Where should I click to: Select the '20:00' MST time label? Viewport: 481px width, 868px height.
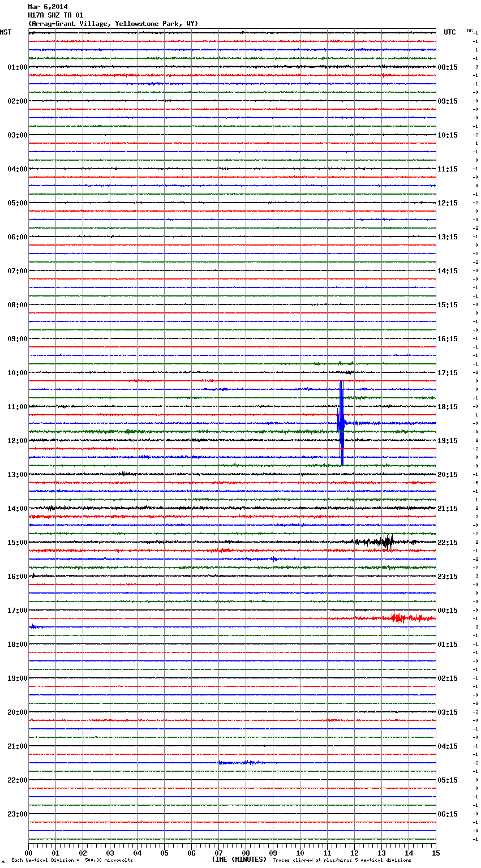(18, 712)
